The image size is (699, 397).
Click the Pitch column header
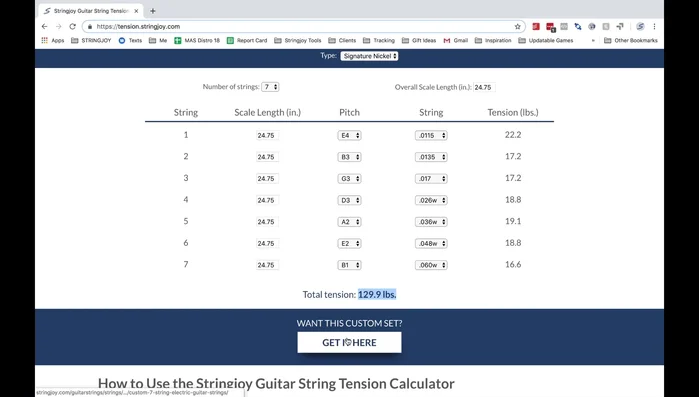[350, 112]
